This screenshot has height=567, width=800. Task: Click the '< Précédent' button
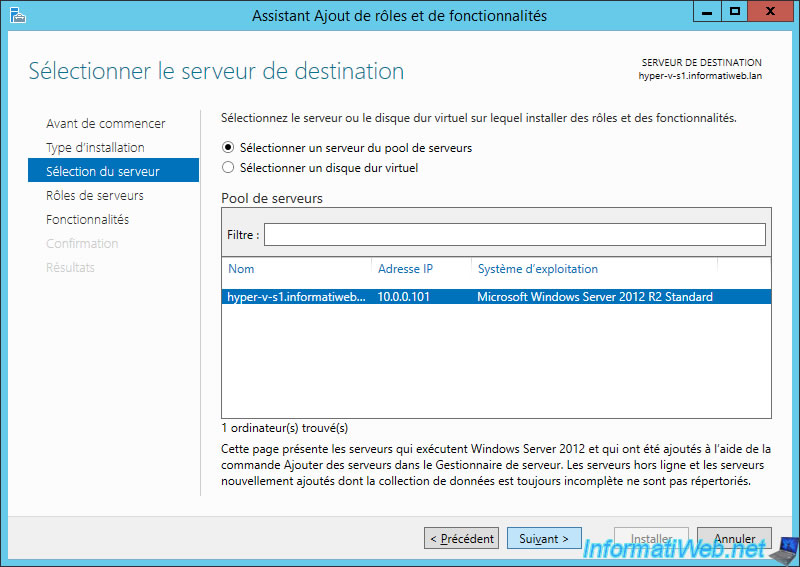pos(461,538)
